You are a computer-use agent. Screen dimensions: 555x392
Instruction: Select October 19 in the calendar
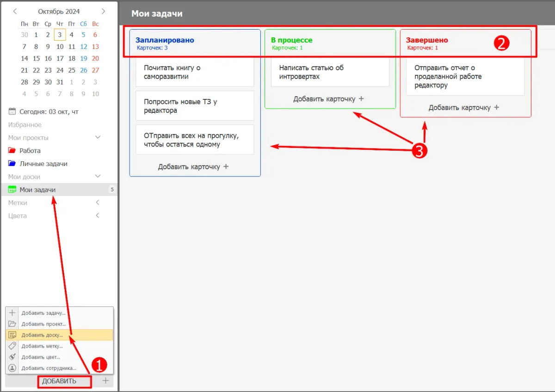pyautogui.click(x=84, y=58)
